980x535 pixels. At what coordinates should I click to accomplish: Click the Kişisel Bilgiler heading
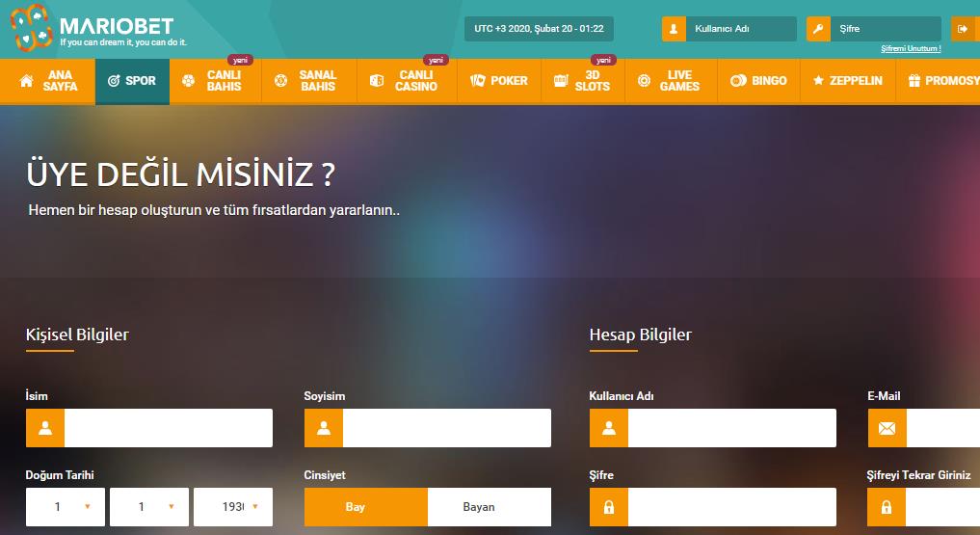[77, 335]
